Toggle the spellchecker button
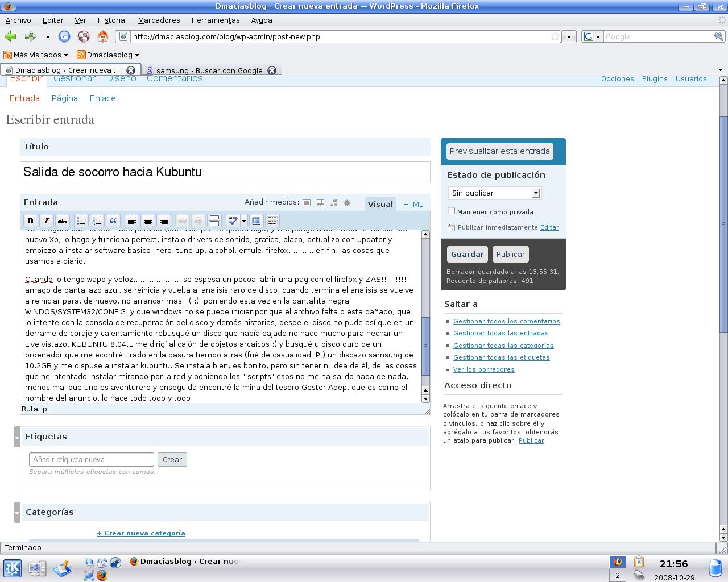This screenshot has width=728, height=582. click(232, 221)
